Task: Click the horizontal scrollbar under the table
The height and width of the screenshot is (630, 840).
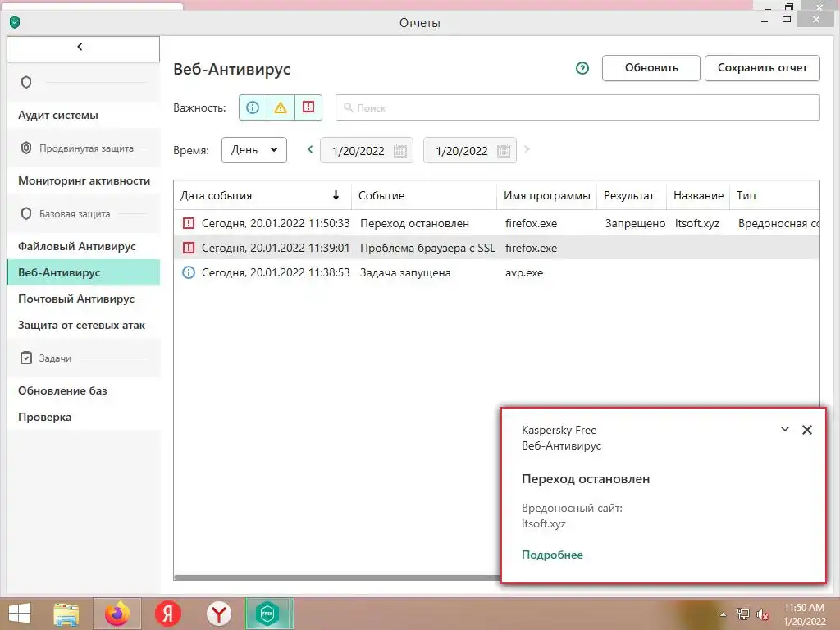Action: point(337,577)
